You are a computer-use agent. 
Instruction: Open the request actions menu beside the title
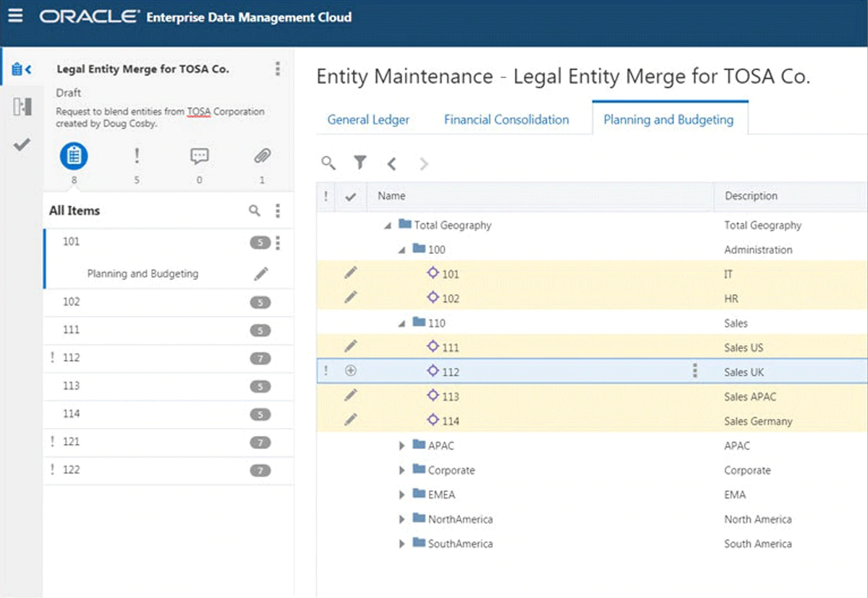(x=278, y=69)
